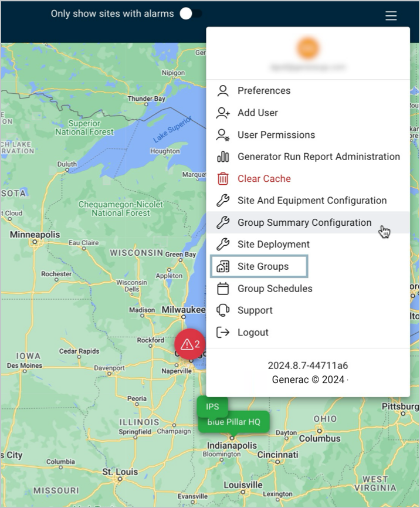Open the hamburger menu icon
This screenshot has height=508, width=420.
(x=391, y=16)
